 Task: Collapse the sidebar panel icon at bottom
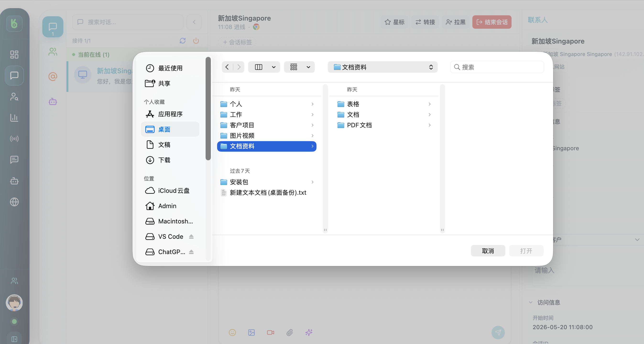point(14,339)
